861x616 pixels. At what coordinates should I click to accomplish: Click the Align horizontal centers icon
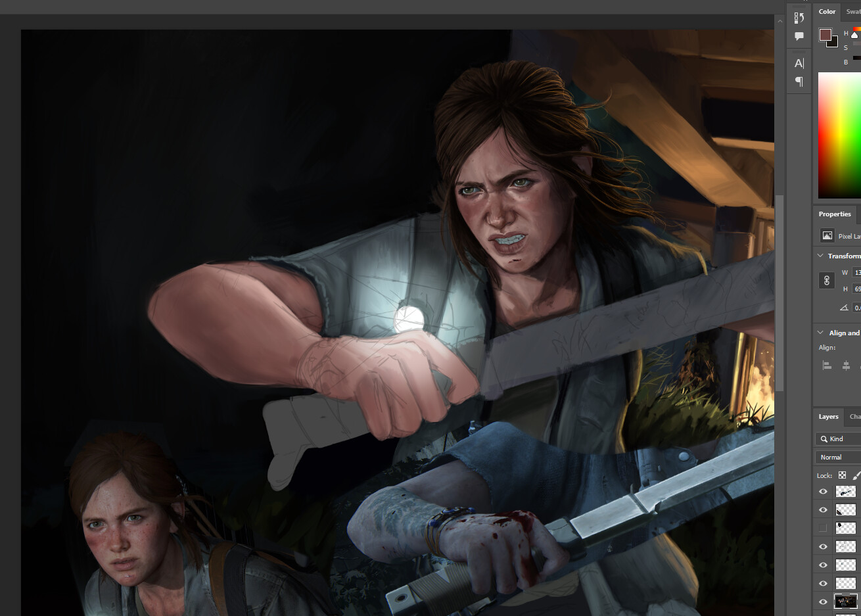(x=846, y=366)
